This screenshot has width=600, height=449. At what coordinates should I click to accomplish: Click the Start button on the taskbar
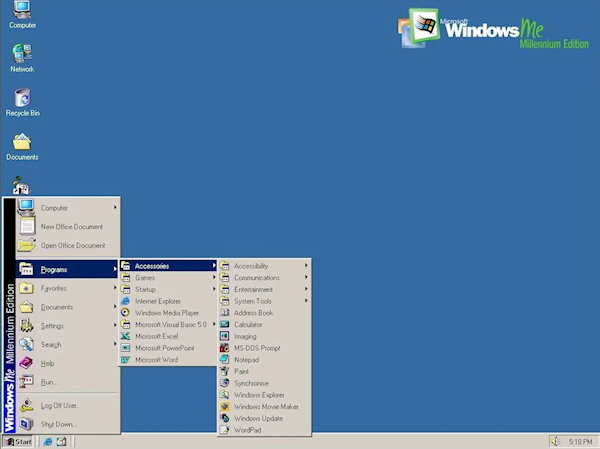coord(19,441)
